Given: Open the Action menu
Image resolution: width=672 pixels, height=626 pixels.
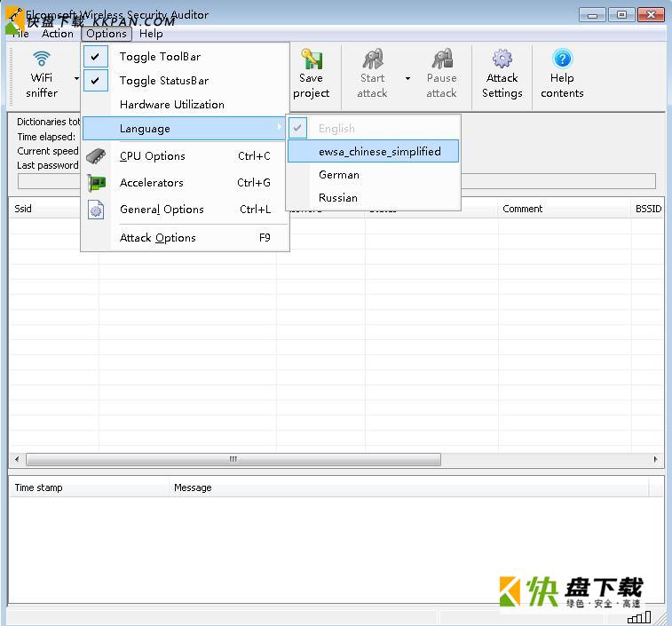Looking at the screenshot, I should click(x=58, y=34).
